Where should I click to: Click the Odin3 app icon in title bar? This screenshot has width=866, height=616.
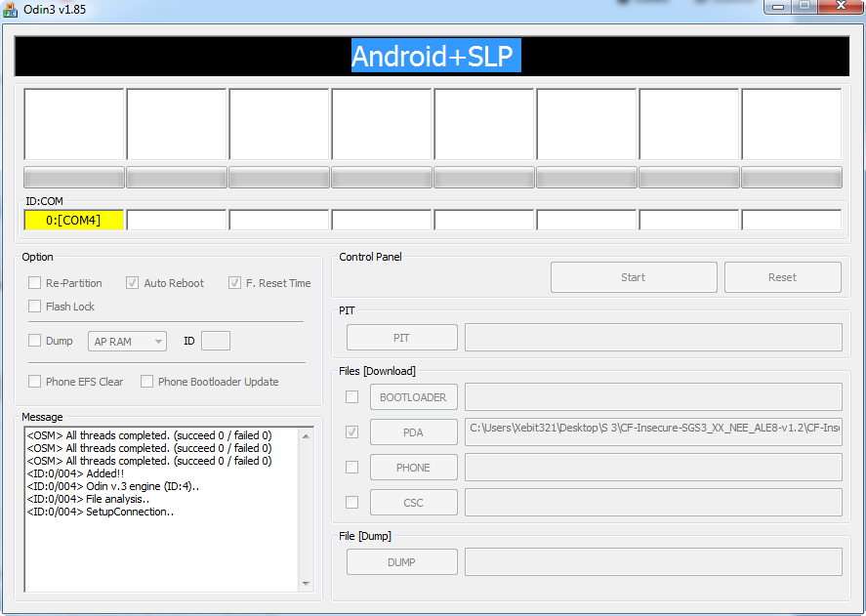click(x=10, y=10)
